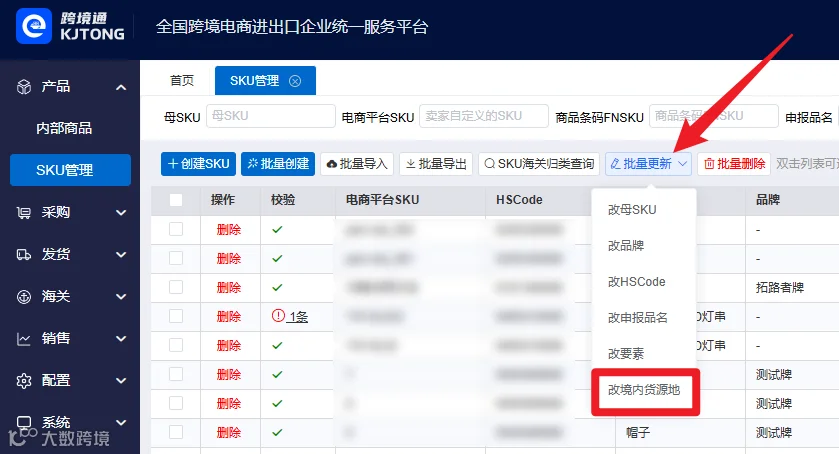Toggle the select-all header checkbox
Screen dimensions: 839x454
[x=176, y=200]
